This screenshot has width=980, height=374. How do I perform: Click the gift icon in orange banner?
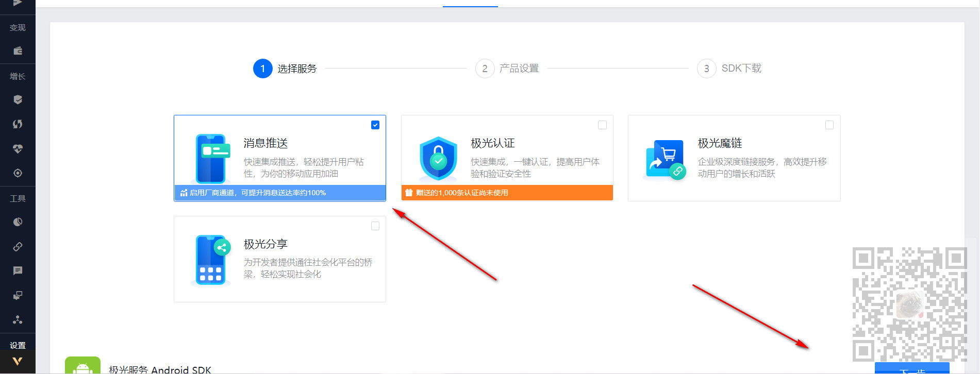point(409,193)
